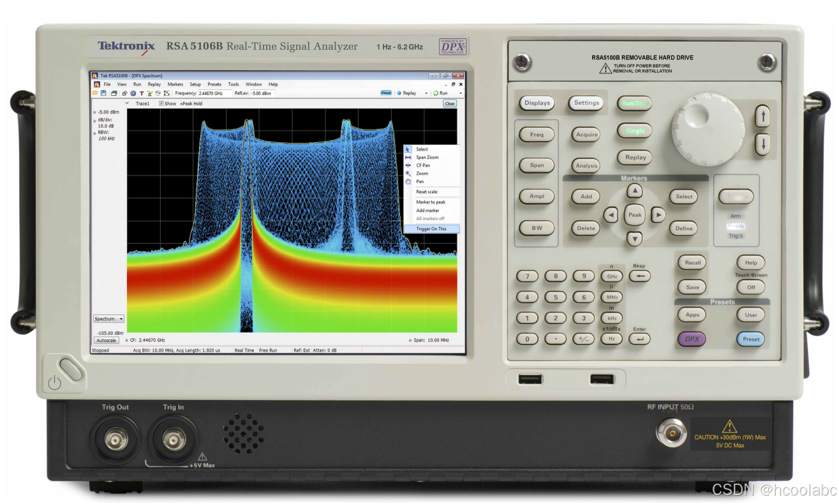Click the round Peak marker key
Screen dimensions: 839x504
click(x=635, y=215)
